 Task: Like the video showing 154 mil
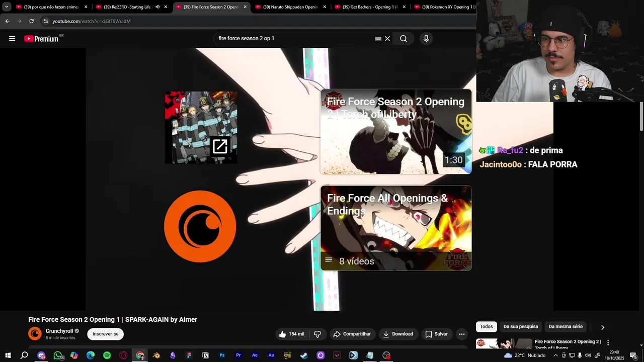pos(291,334)
